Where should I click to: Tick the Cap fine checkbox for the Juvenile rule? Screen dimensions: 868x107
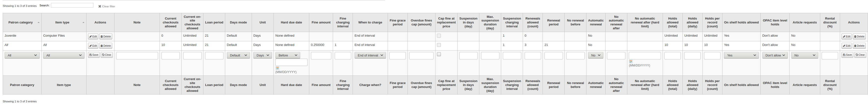pos(439,36)
